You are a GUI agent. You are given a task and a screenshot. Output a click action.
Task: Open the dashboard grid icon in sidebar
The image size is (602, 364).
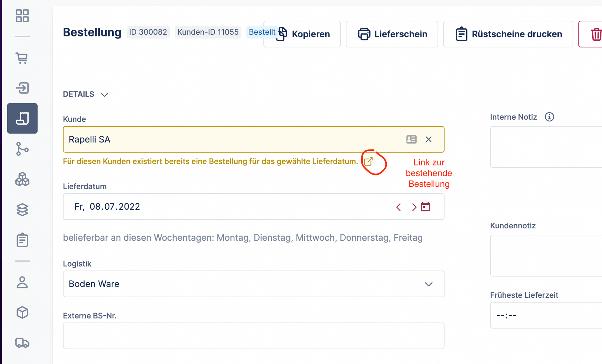click(22, 16)
